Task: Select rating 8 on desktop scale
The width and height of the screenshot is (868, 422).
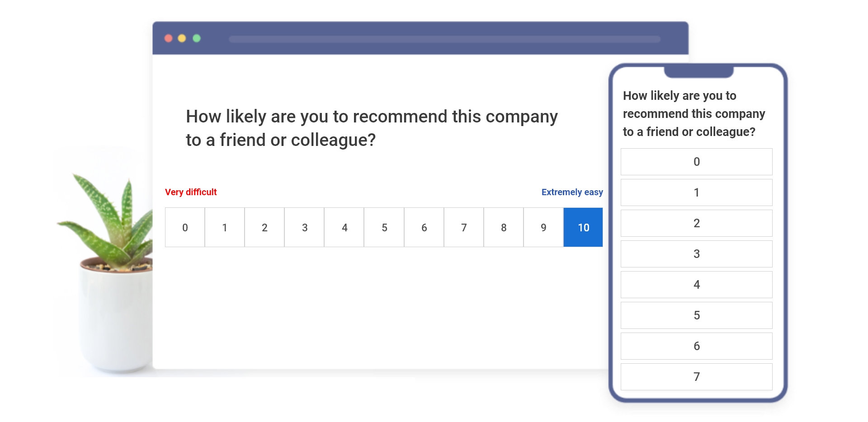Action: [x=504, y=227]
